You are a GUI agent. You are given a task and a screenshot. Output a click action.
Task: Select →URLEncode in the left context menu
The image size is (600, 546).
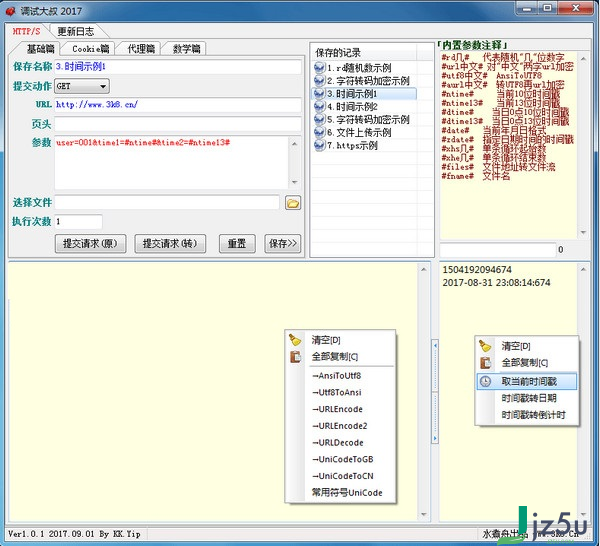(337, 410)
